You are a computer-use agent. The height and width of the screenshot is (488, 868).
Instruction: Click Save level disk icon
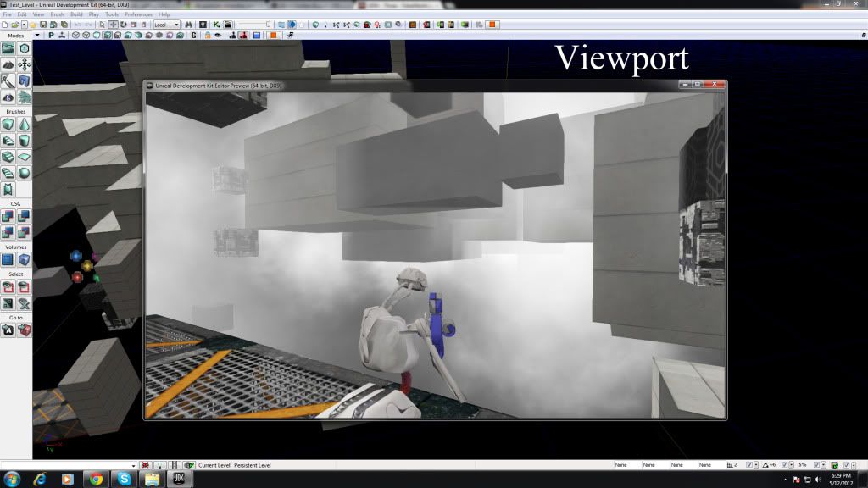(43, 25)
